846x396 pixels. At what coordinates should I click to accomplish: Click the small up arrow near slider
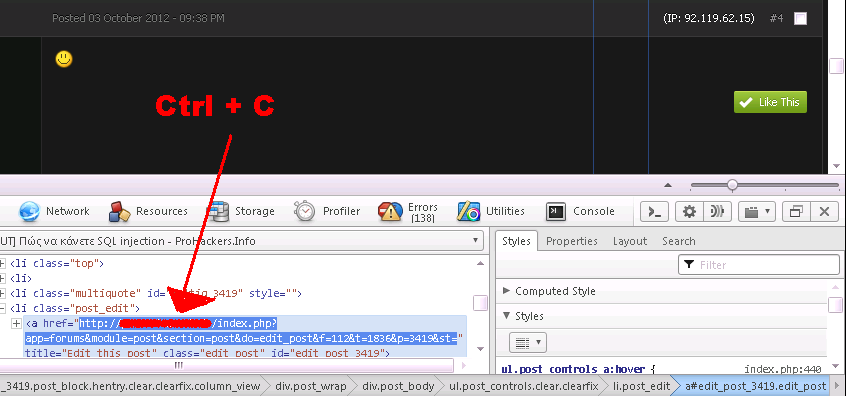[x=668, y=185]
